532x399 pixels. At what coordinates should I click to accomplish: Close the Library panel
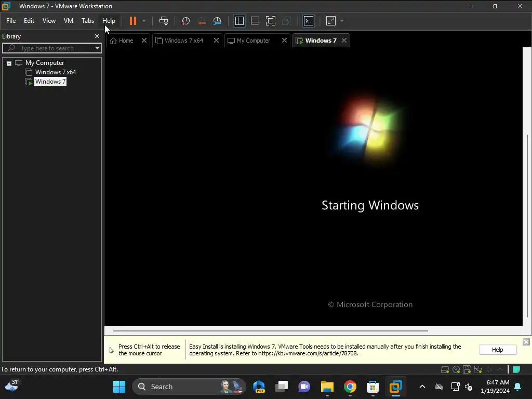tap(97, 36)
